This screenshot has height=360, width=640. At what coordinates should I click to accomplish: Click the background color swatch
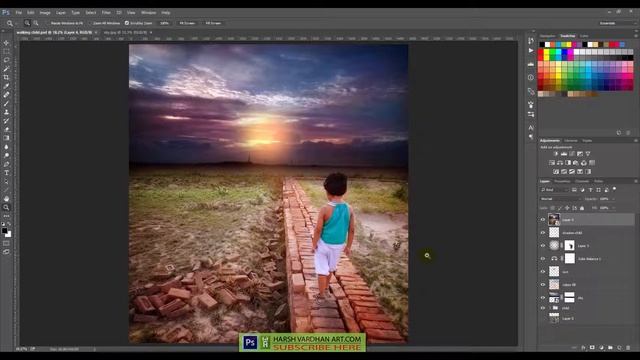tap(8, 234)
